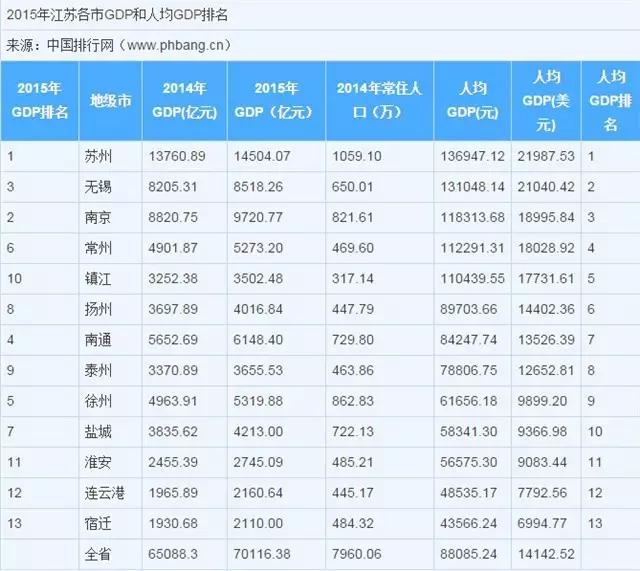The height and width of the screenshot is (571, 640).
Task: Select the city cell 扬州
Action: click(x=98, y=309)
